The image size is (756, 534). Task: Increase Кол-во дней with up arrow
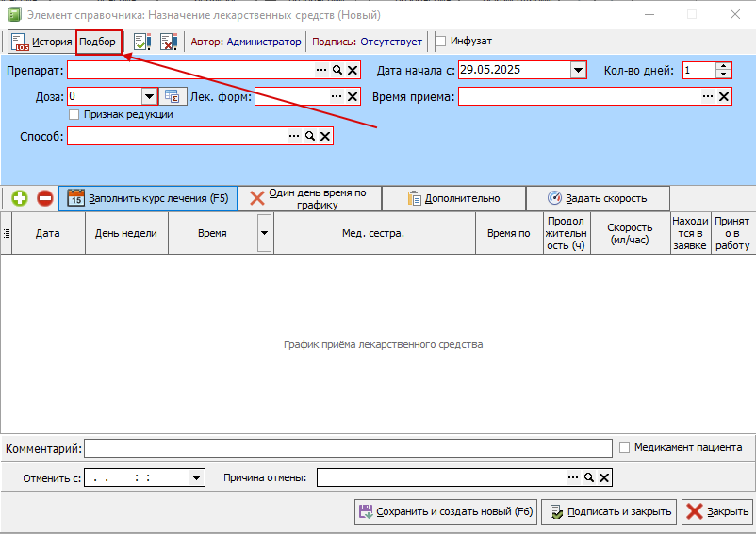pos(723,66)
